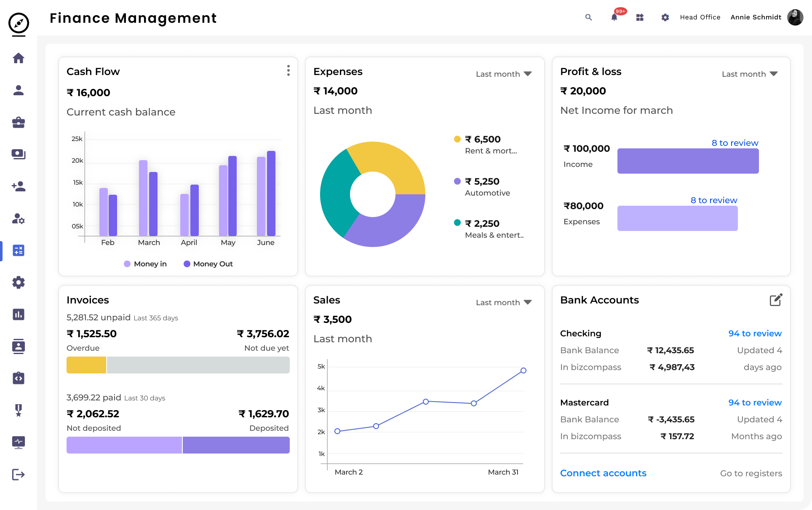Click the Annie Schmidt user name
Image resolution: width=812 pixels, height=510 pixels.
pos(756,17)
